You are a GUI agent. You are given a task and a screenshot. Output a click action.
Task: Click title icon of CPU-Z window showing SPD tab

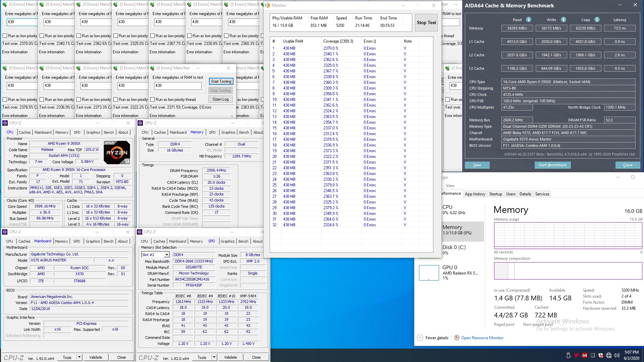(140, 232)
